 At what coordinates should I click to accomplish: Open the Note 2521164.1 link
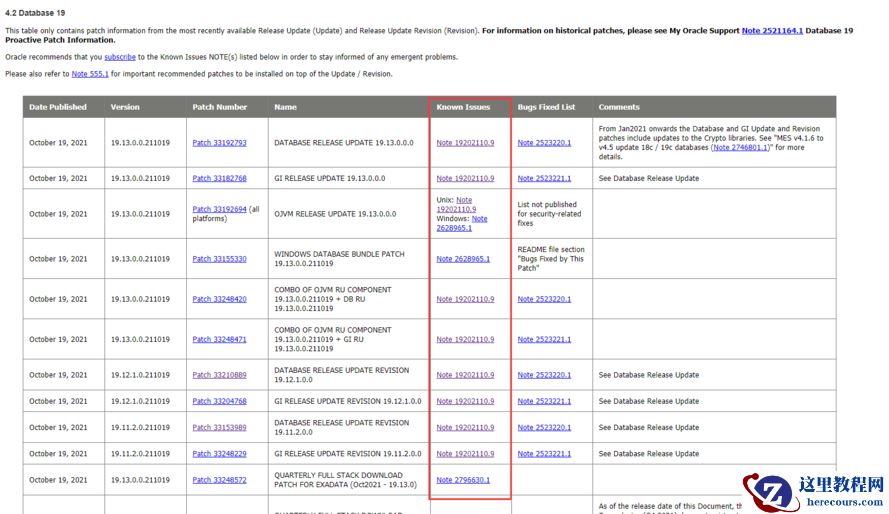tap(772, 31)
